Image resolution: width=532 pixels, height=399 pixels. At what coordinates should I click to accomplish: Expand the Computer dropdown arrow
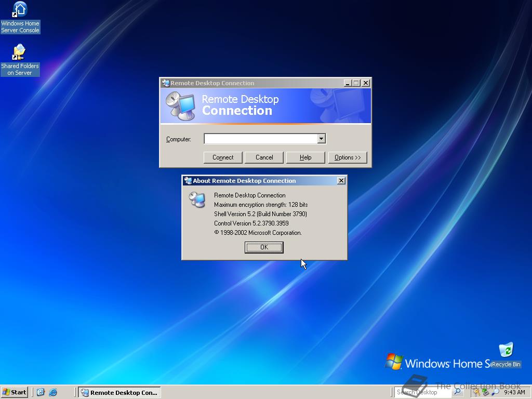point(321,138)
